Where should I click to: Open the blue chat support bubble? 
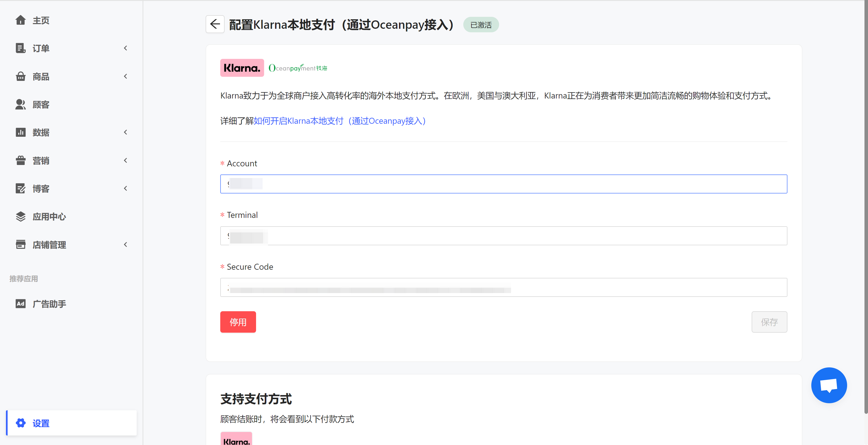click(829, 385)
